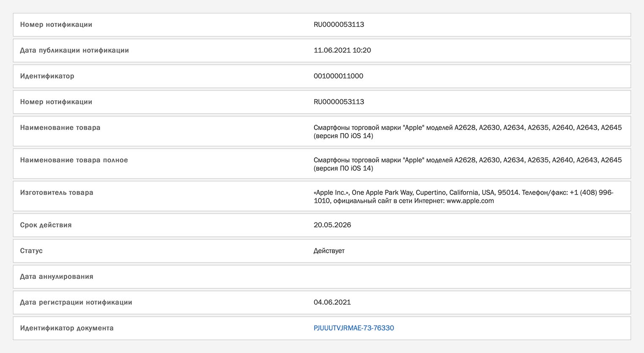The image size is (644, 353).
Task: Select the expiry date 20.05.2026
Action: [x=332, y=225]
